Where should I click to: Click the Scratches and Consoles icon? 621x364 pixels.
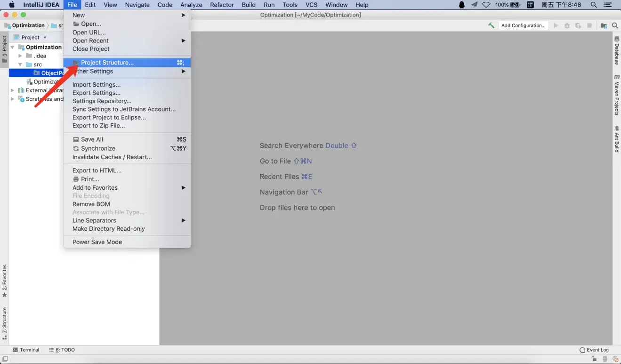21,99
